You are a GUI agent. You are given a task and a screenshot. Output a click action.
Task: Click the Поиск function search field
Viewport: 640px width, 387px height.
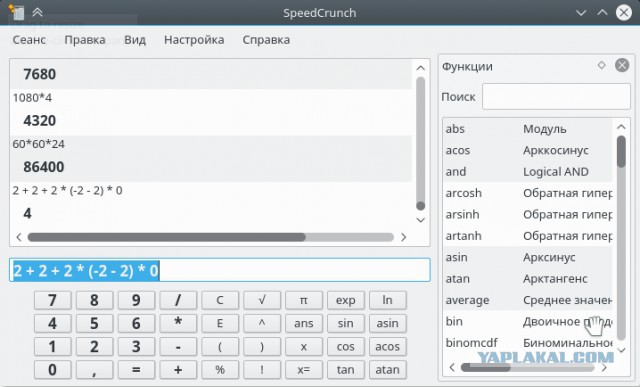[x=556, y=97]
